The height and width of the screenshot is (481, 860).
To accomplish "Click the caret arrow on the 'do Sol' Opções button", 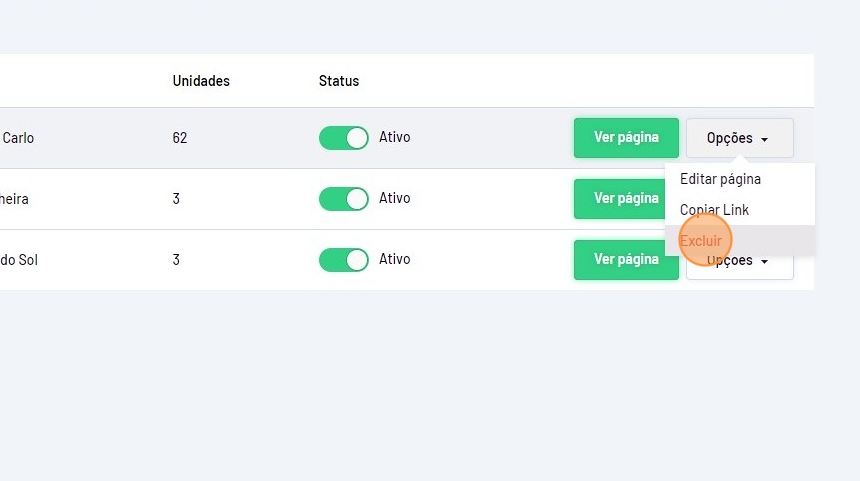I will 765,262.
